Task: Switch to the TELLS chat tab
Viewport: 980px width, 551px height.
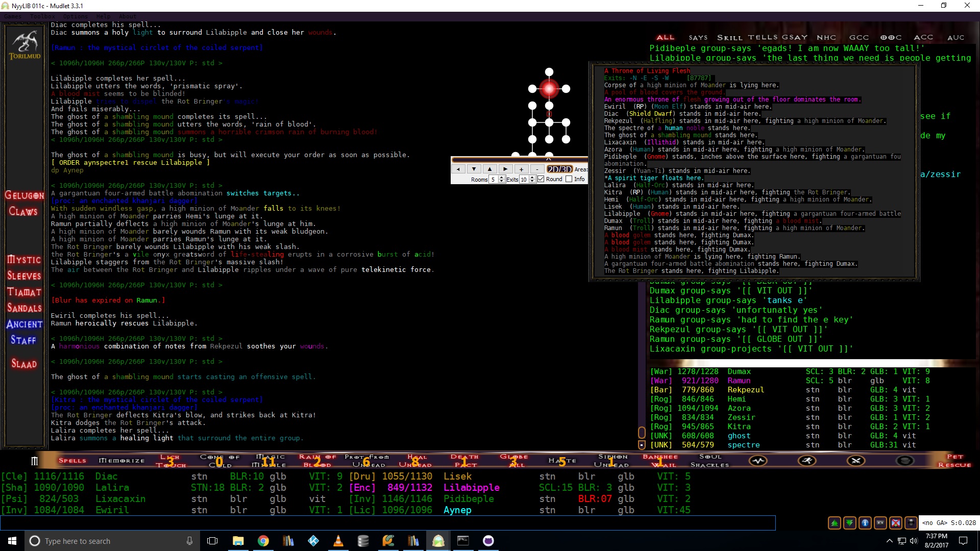Action: pyautogui.click(x=763, y=37)
